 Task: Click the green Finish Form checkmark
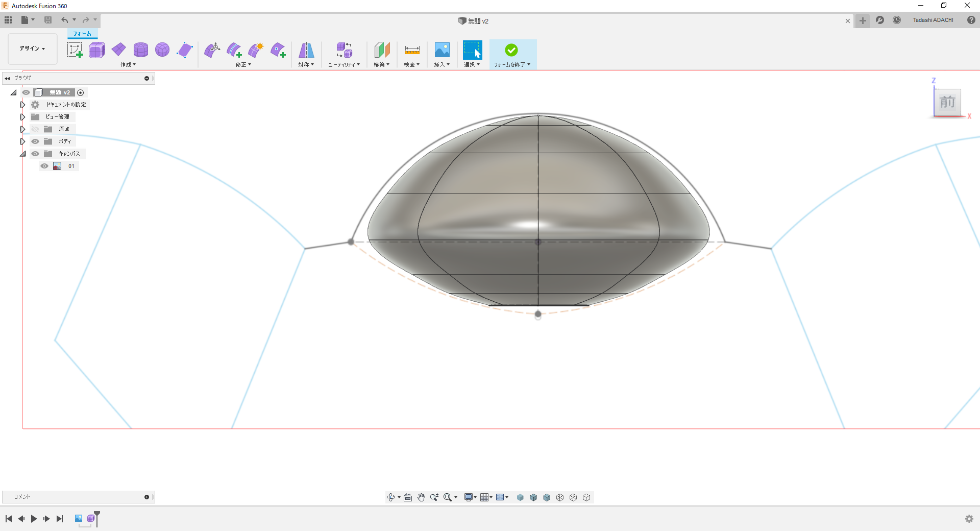(511, 50)
